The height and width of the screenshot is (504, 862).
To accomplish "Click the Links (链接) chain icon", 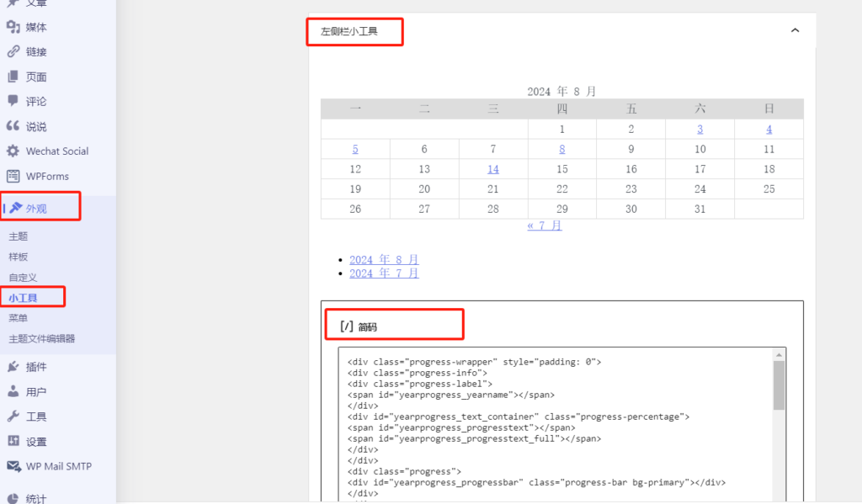I will [x=13, y=51].
